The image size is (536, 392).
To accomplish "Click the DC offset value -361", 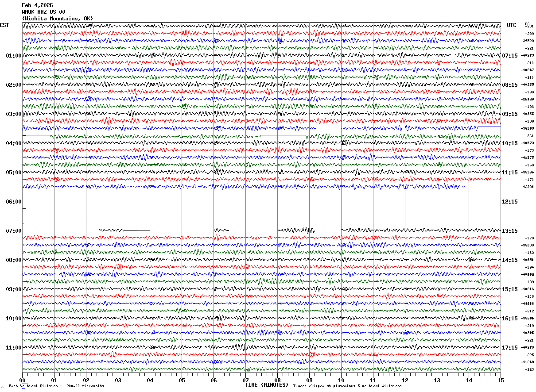I will 529,136.
